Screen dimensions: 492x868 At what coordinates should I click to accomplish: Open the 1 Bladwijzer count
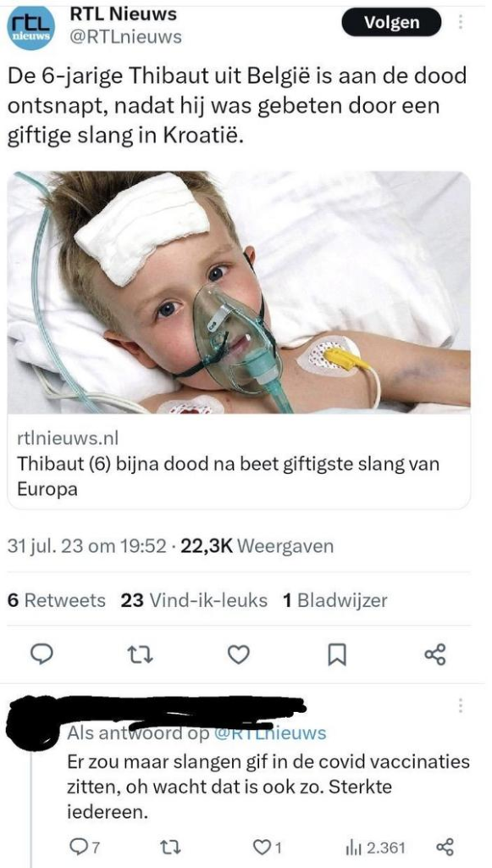click(335, 600)
